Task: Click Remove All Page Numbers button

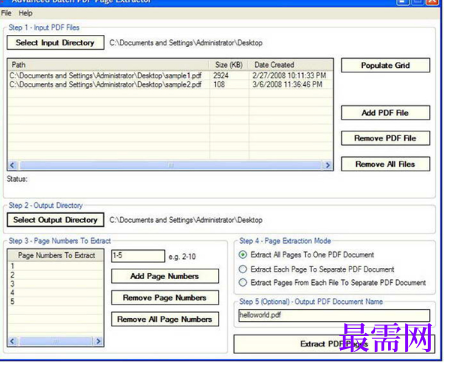Action: [x=165, y=319]
